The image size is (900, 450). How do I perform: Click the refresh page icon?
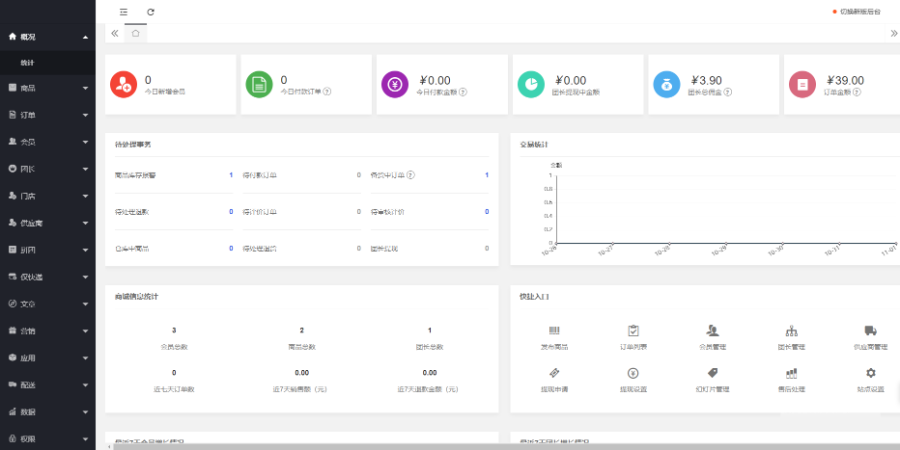click(x=150, y=11)
